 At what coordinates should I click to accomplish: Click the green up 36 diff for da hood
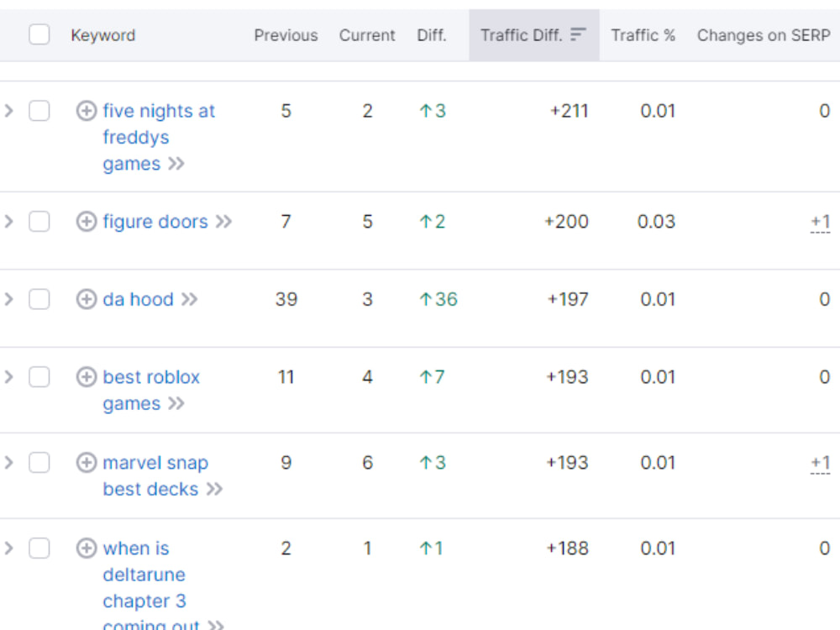438,299
